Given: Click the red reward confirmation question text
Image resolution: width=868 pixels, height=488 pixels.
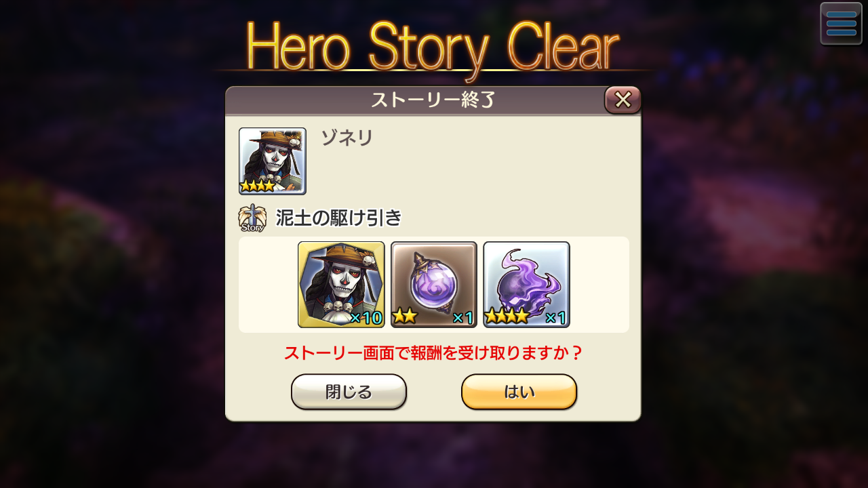Looking at the screenshot, I should click(433, 353).
